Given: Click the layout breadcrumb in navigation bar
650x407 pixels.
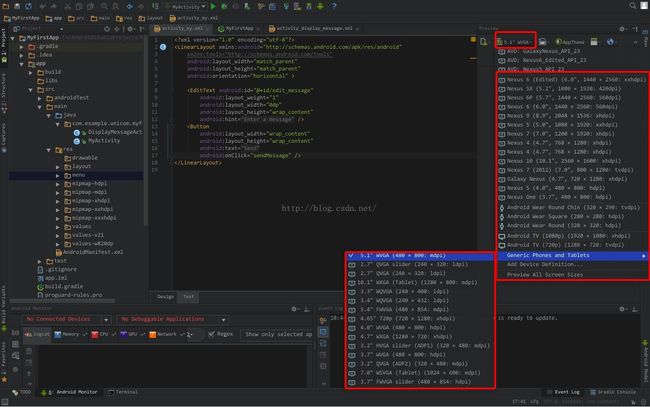Looking at the screenshot, I should click(x=151, y=18).
